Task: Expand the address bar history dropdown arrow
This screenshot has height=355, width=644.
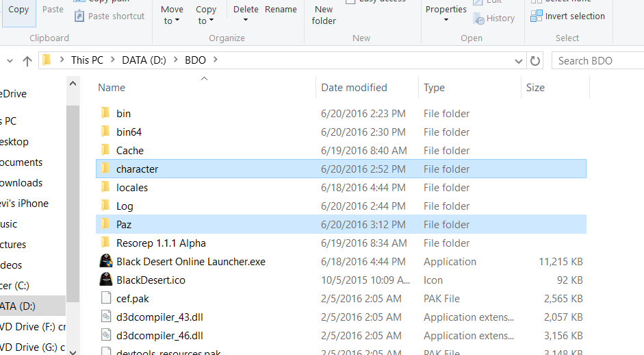Action: tap(517, 60)
